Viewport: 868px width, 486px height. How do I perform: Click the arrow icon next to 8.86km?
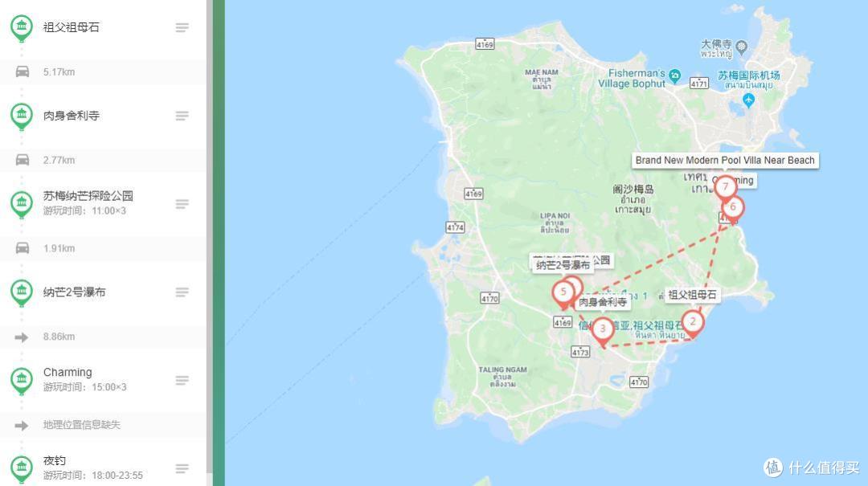pyautogui.click(x=22, y=337)
